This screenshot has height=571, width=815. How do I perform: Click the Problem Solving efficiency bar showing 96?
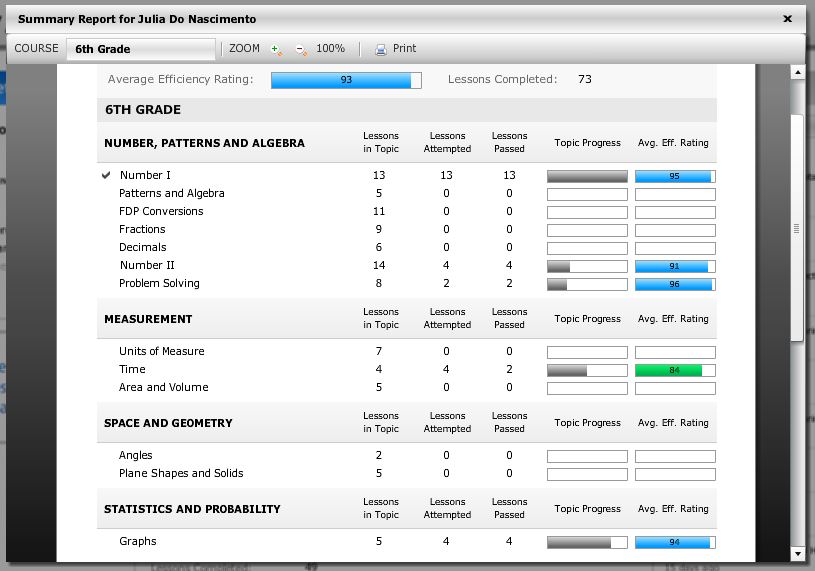point(675,285)
